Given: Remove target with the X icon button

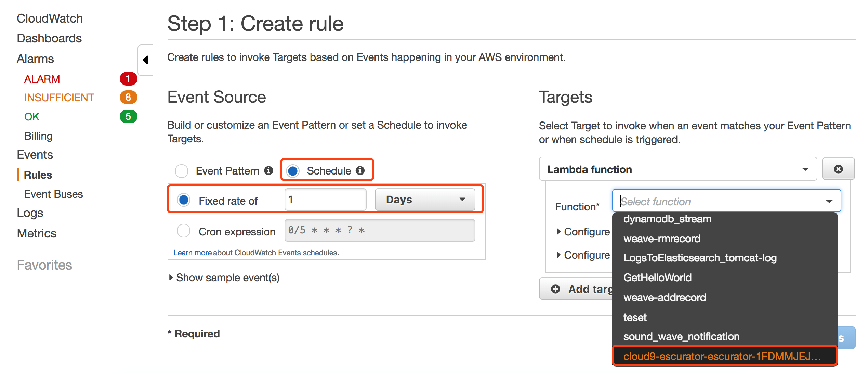Looking at the screenshot, I should coord(838,169).
